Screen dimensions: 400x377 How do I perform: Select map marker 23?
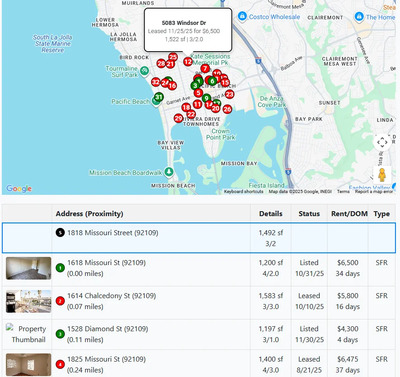click(229, 94)
